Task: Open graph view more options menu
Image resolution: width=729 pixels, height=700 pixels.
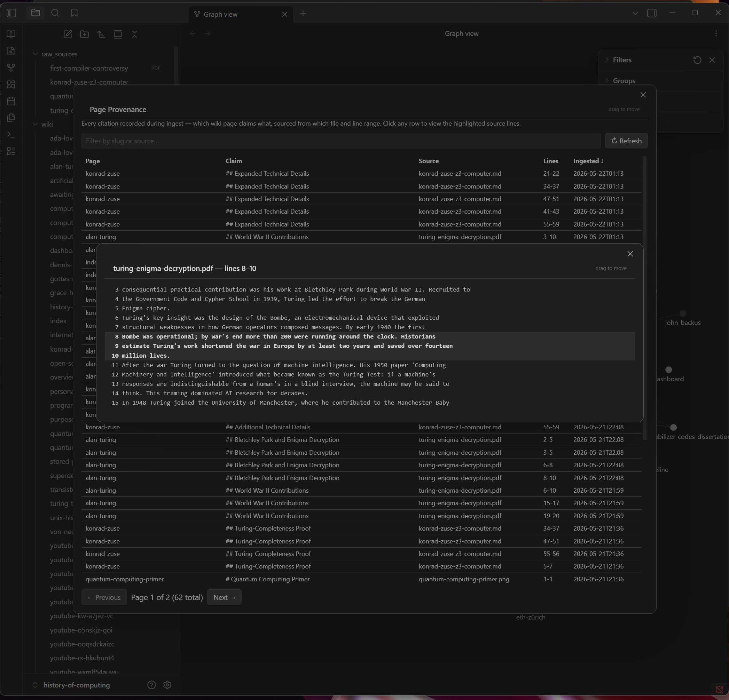Action: click(716, 33)
